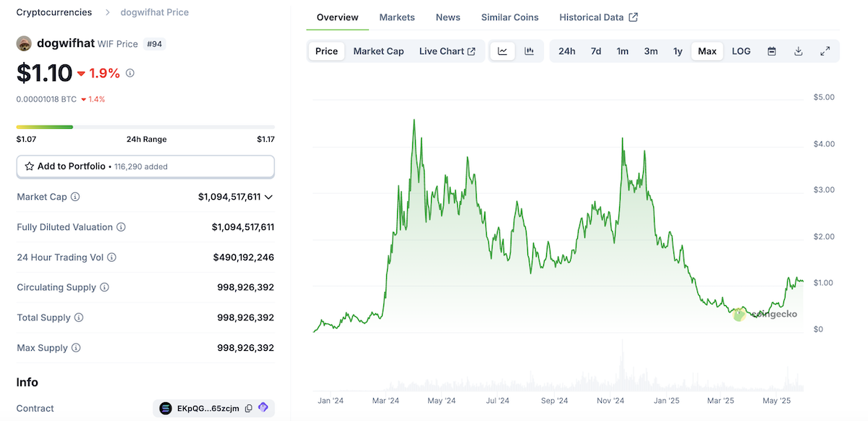Viewport: 868px width, 421px height.
Task: Set chart range to 1y
Action: pos(678,51)
